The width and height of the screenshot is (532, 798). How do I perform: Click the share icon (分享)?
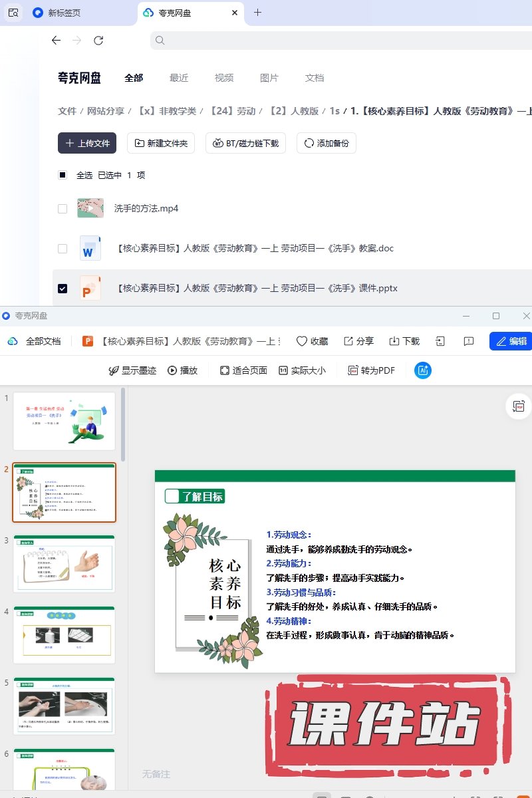pyautogui.click(x=348, y=341)
